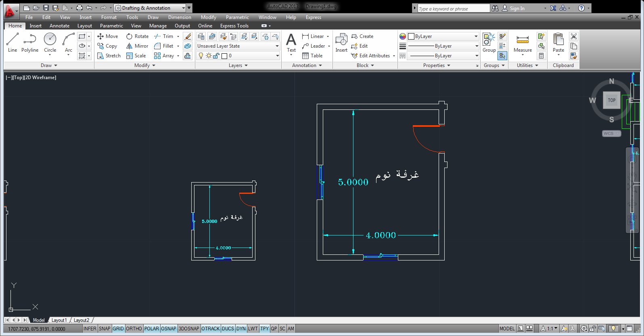644x336 pixels.
Task: Click the Group icon
Action: [489, 42]
